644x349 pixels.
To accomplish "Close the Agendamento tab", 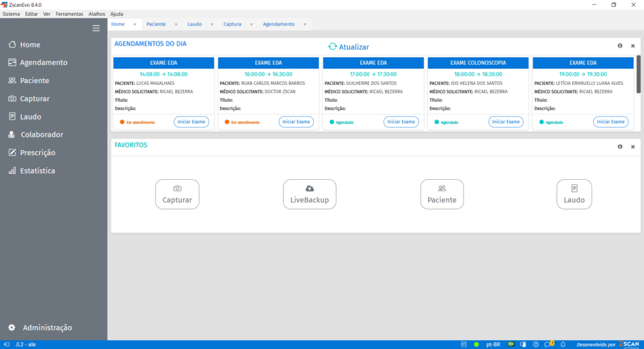I will (305, 24).
